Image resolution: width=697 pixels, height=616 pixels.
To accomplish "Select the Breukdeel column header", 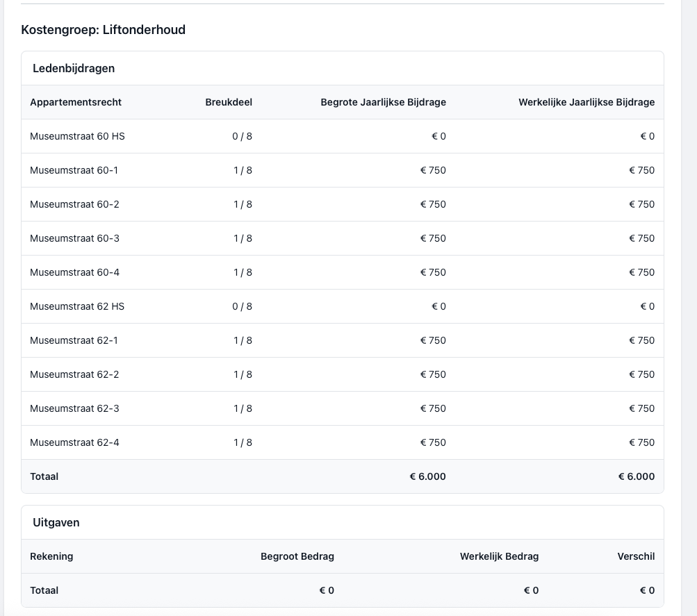I will coord(229,102).
